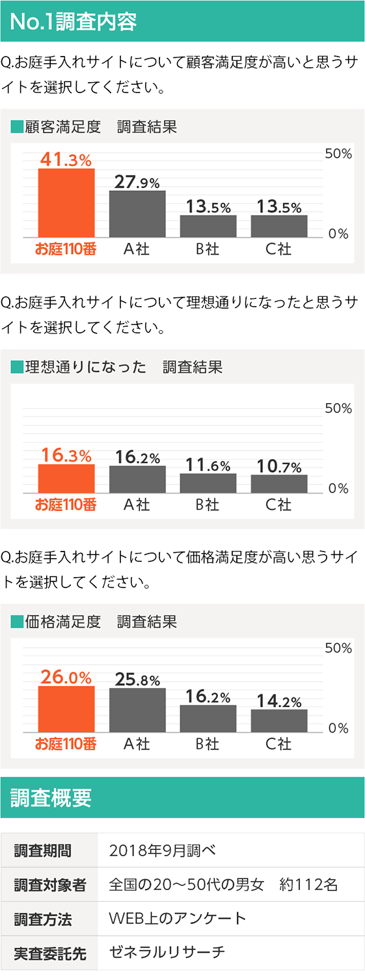Screen dimensions: 365x980
Task: Click the No.1調査内容 header banner
Action: click(x=182, y=21)
